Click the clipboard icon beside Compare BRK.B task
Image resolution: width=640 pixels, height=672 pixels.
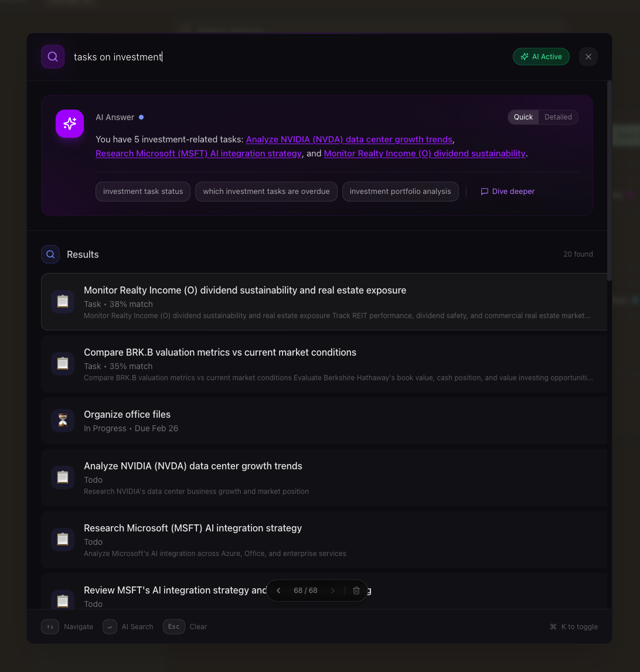point(63,364)
